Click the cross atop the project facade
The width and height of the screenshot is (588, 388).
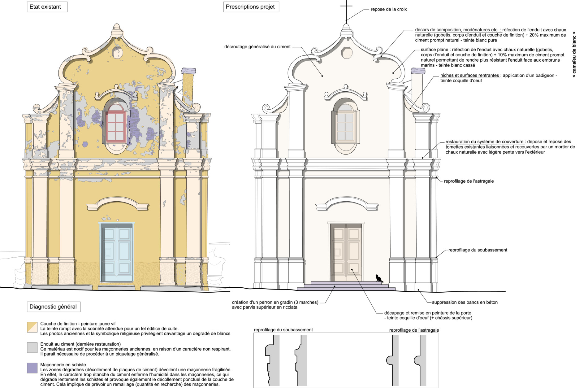point(346,9)
